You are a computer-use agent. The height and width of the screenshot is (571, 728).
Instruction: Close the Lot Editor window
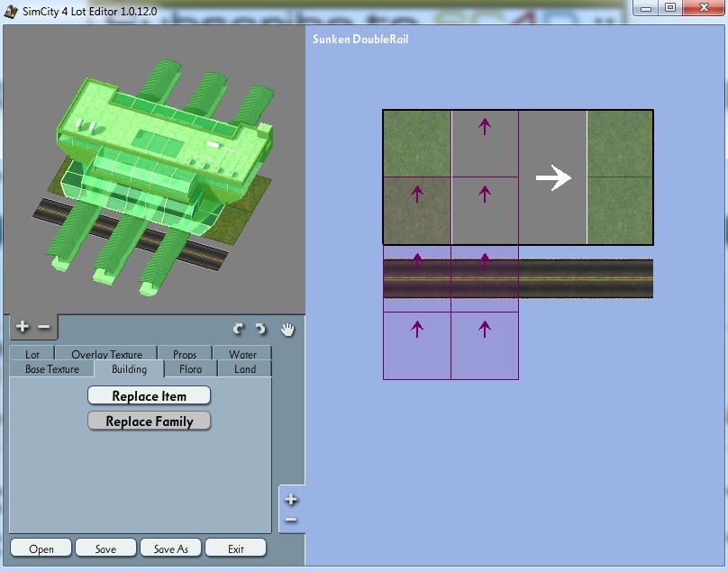coord(704,8)
